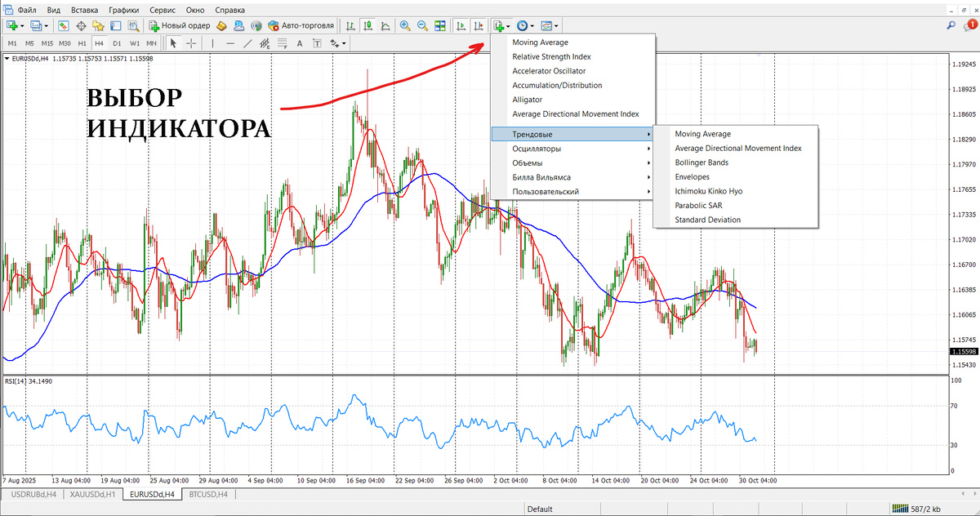This screenshot has height=516, width=980.
Task: Open the Вставка menu
Action: point(84,9)
